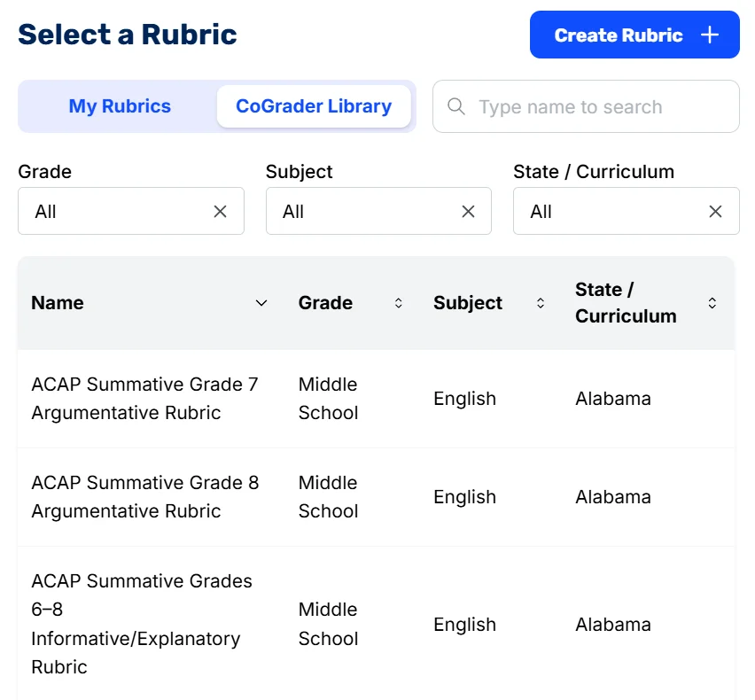The image size is (755, 700).
Task: Clear the Subject filter with its X icon
Action: click(x=468, y=211)
